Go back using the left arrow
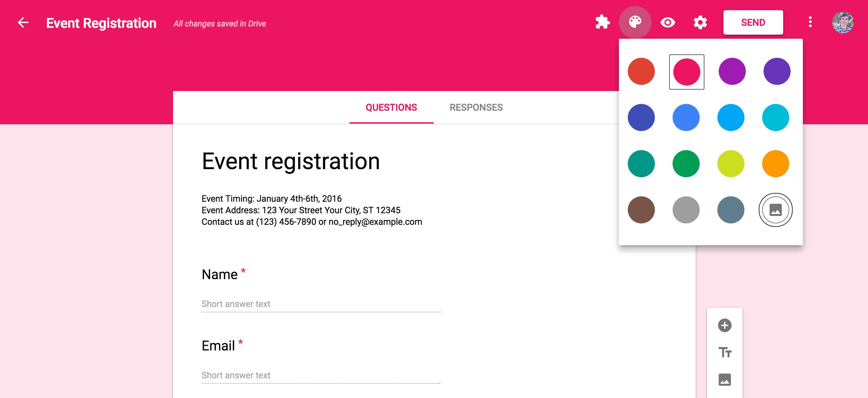Screen dimensions: 868x398 tap(23, 23)
